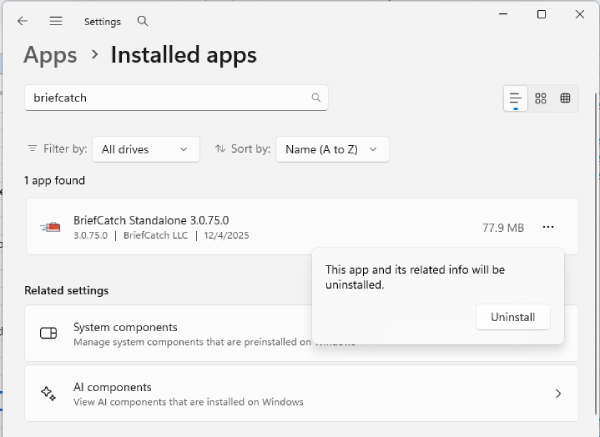Viewport: 600px width, 437px height.
Task: Click the '1 app found' text
Action: point(55,180)
